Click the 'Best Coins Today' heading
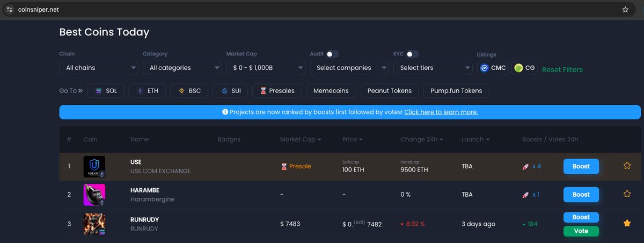This screenshot has width=644, height=243. point(104,32)
